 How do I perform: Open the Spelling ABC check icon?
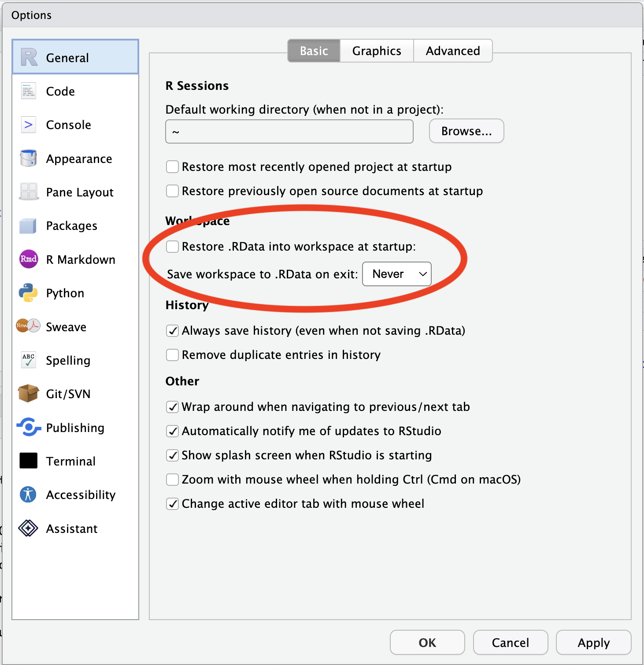pyautogui.click(x=29, y=360)
